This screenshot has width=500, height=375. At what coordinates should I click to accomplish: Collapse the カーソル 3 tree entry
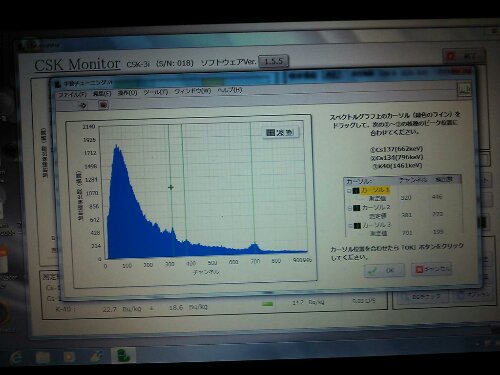pos(351,226)
